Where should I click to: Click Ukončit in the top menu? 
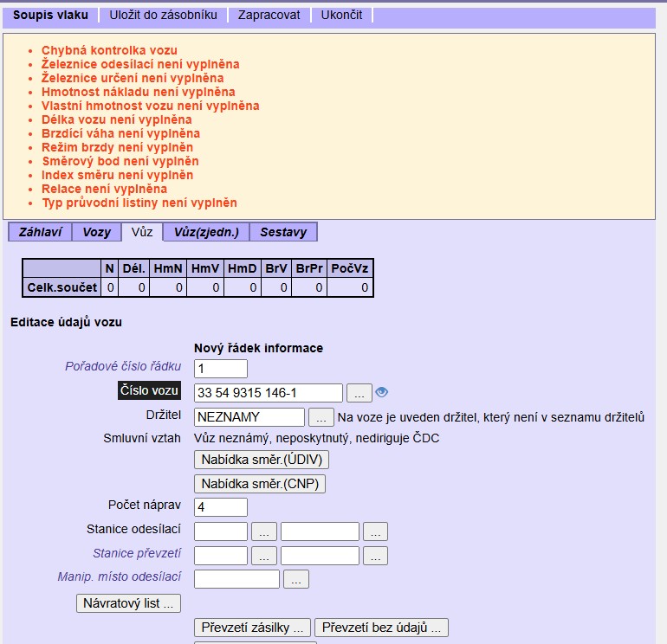click(x=342, y=16)
